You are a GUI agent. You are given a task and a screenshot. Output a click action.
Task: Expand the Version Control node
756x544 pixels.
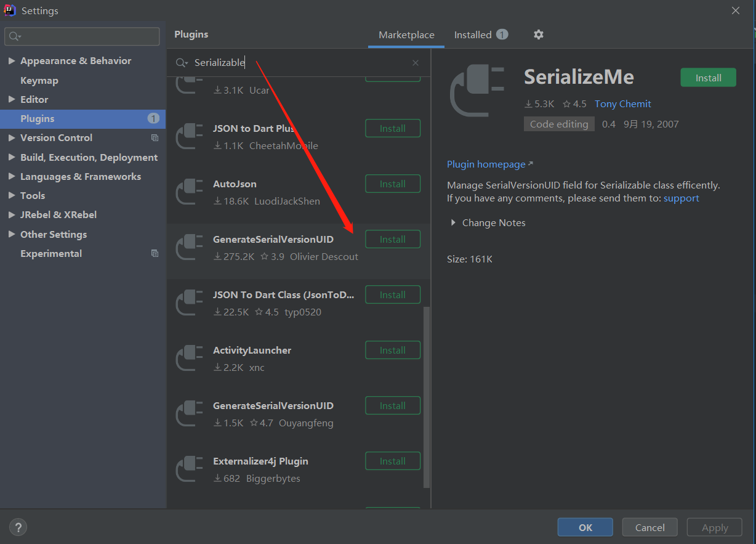(12, 138)
